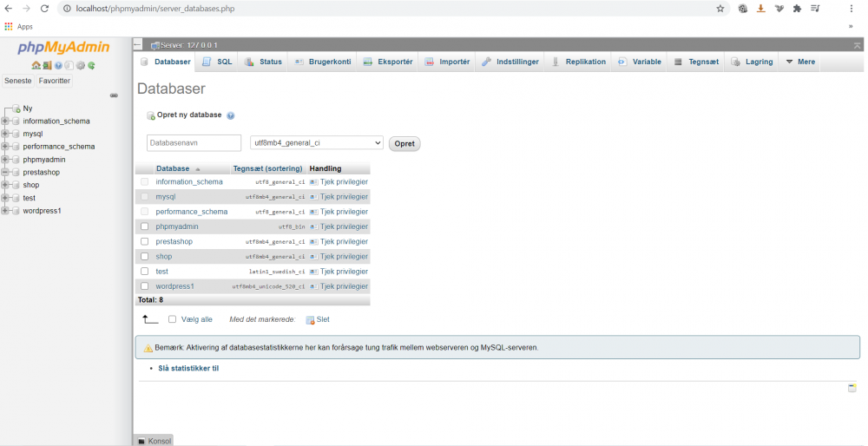Tick the shop database checkbox
The height and width of the screenshot is (446, 868).
pyautogui.click(x=144, y=256)
